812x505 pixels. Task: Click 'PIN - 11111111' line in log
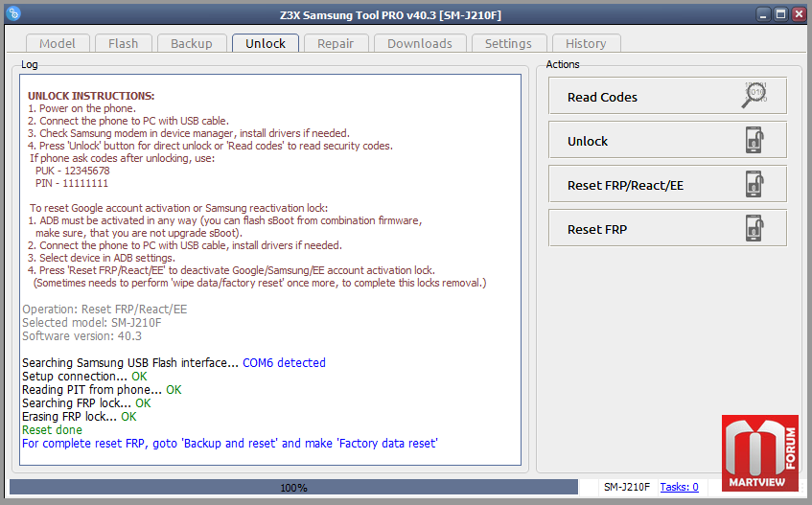tap(72, 183)
